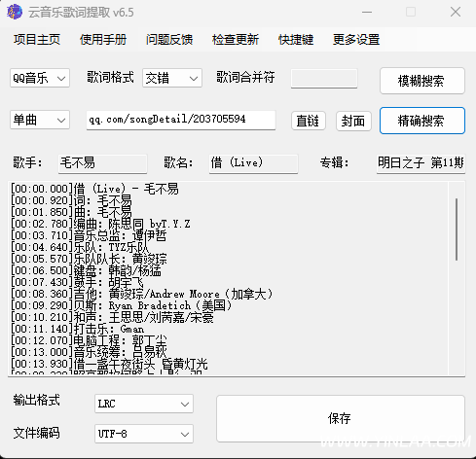The height and width of the screenshot is (459, 476).
Task: Open the LRC output format dropdown
Action: (144, 404)
